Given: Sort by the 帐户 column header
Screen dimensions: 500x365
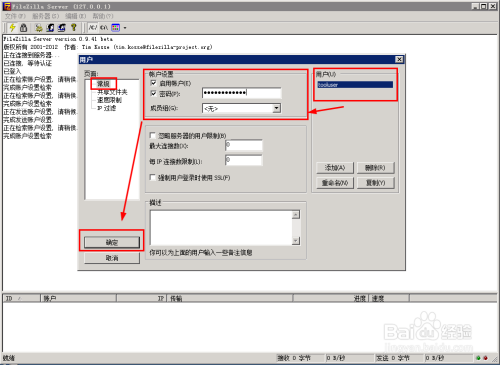Looking at the screenshot, I should 79,298.
